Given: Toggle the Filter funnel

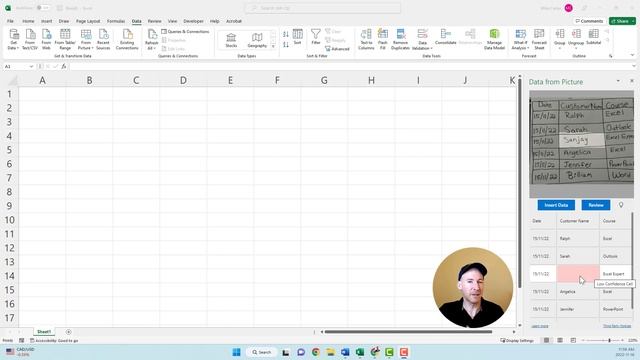Looking at the screenshot, I should [x=316, y=37].
